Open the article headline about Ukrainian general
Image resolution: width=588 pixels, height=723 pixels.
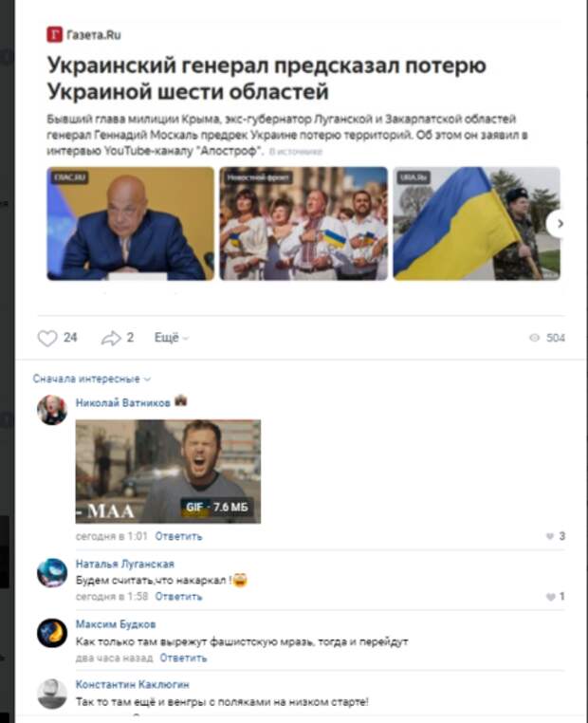click(266, 78)
